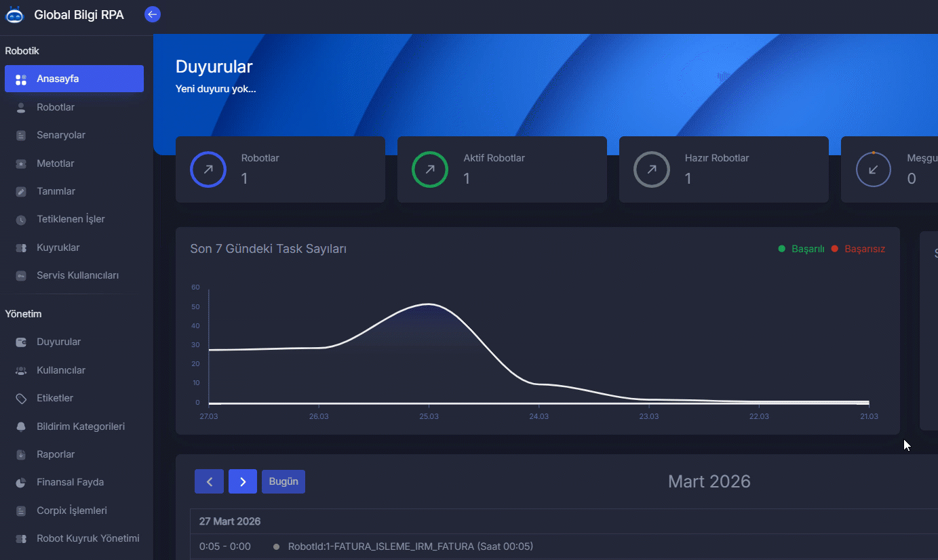This screenshot has width=938, height=560.
Task: Go to next month in the calendar
Action: [x=243, y=481]
